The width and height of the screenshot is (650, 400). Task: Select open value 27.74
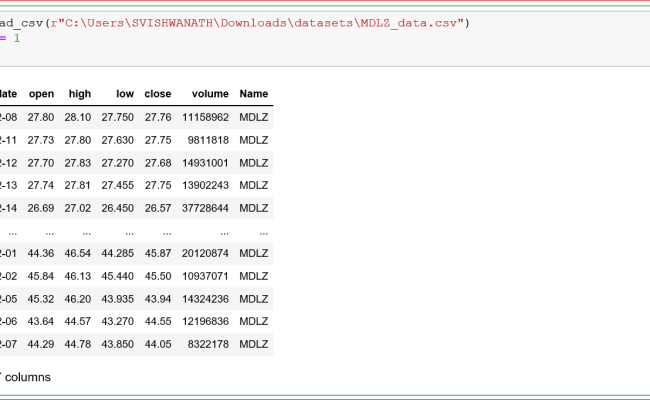pos(41,185)
